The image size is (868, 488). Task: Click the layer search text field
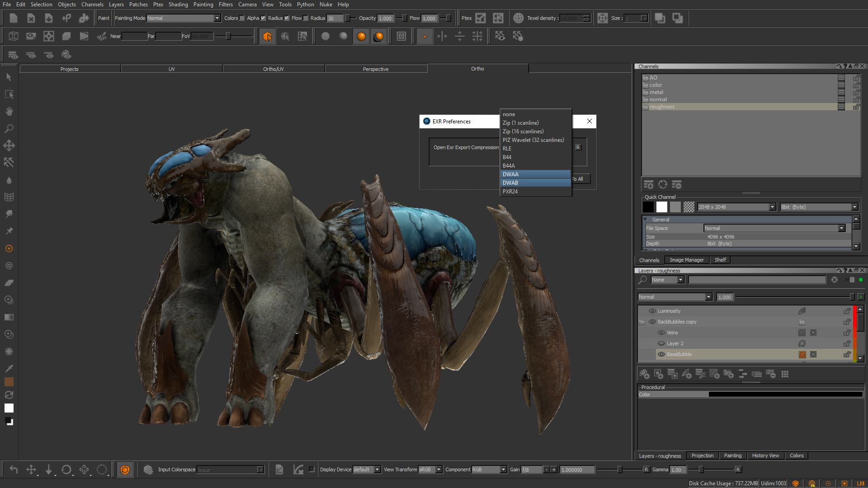pyautogui.click(x=757, y=280)
